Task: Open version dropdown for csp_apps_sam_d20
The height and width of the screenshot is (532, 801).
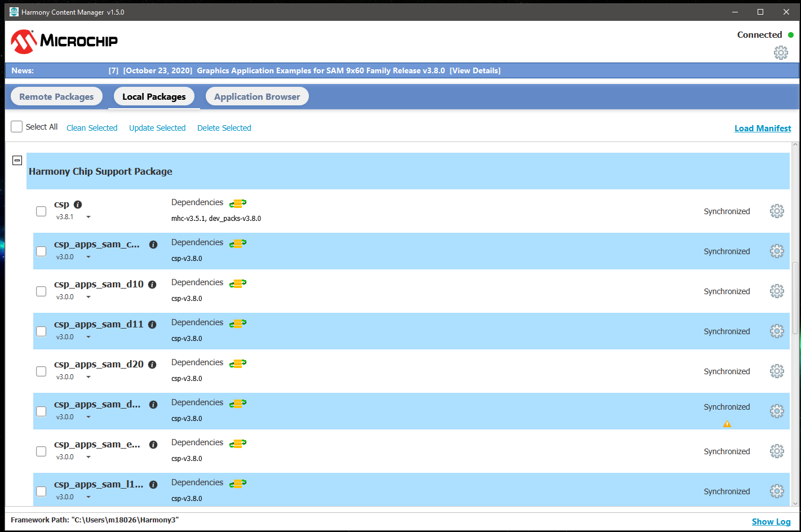Action: click(88, 377)
